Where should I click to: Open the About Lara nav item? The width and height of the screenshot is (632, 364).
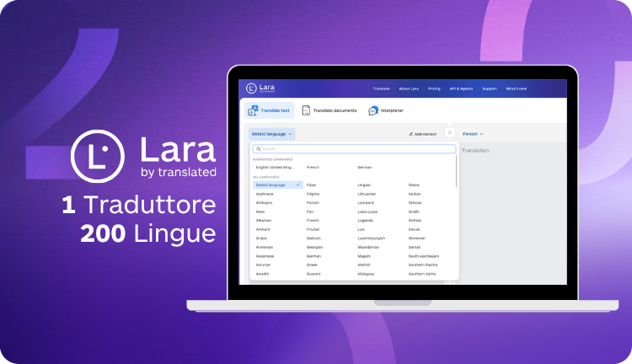pos(409,88)
